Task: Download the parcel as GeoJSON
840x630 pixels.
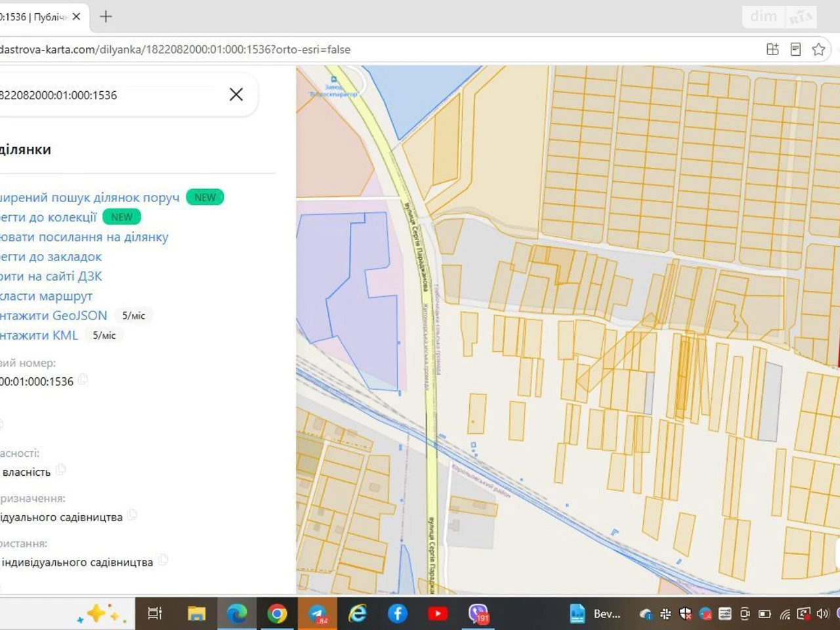Action: [53, 316]
